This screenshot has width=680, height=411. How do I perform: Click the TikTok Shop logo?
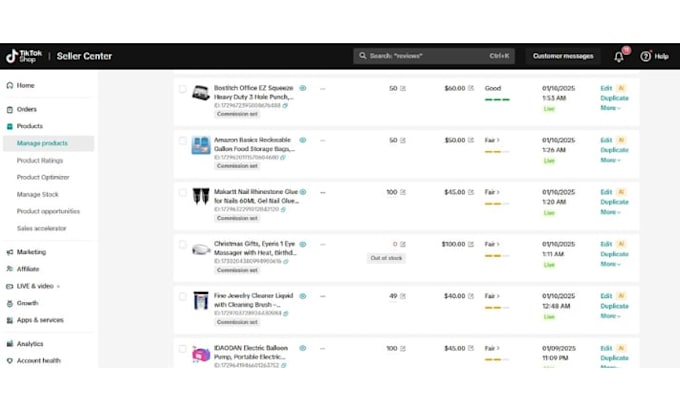pyautogui.click(x=24, y=56)
